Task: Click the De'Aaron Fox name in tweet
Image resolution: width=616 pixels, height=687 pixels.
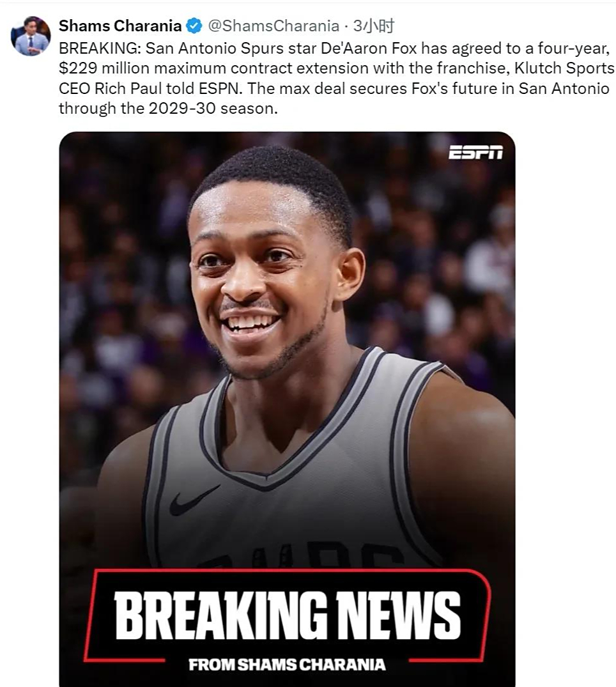Action: [x=369, y=48]
